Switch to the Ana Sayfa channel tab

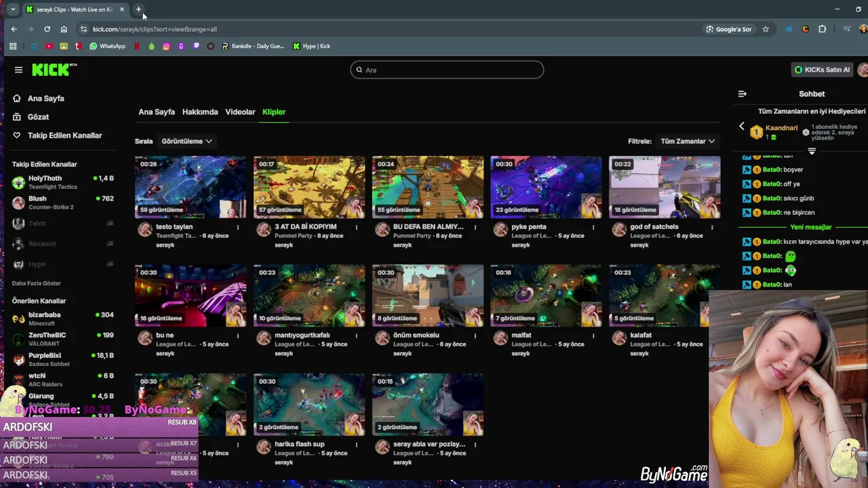(x=157, y=112)
